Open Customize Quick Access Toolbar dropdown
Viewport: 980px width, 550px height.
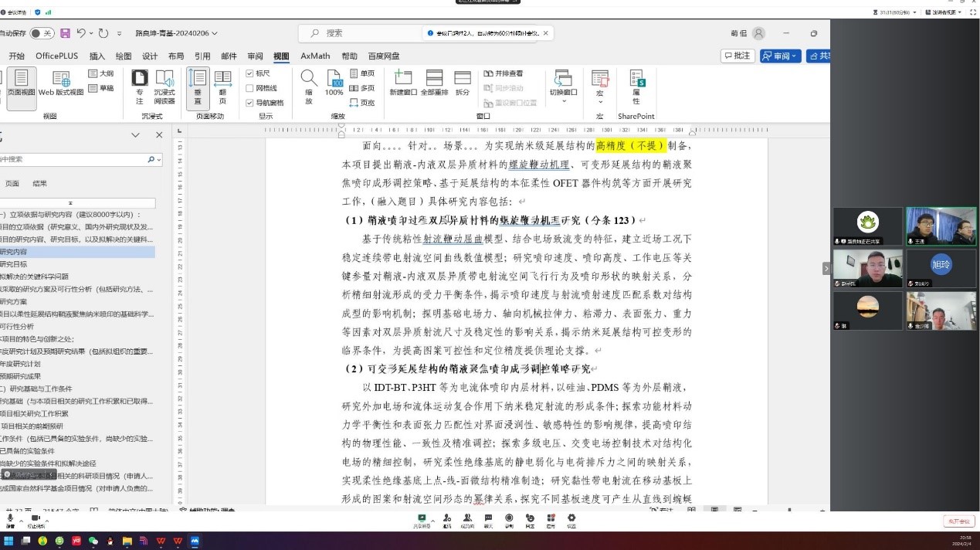point(119,33)
